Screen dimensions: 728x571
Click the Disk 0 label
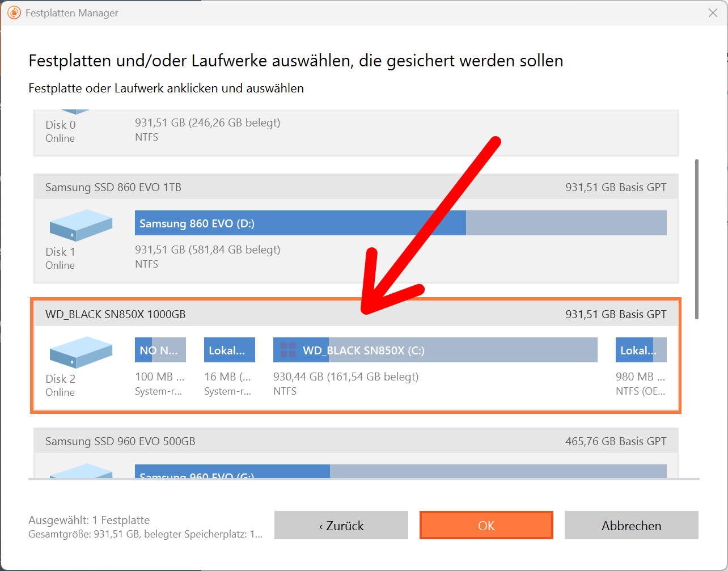[60, 125]
